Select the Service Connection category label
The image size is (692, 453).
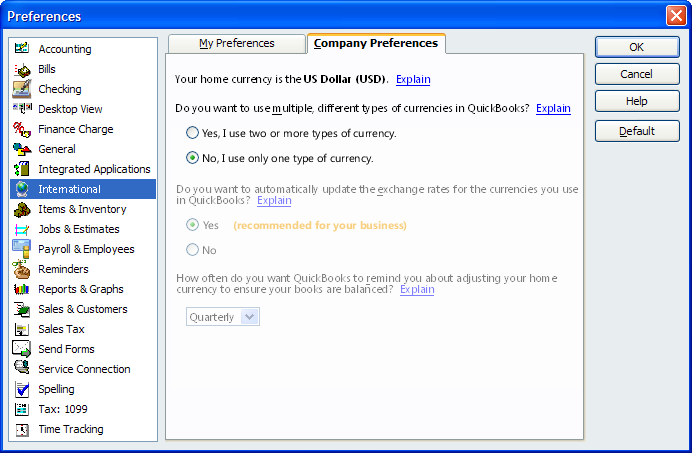(x=84, y=369)
